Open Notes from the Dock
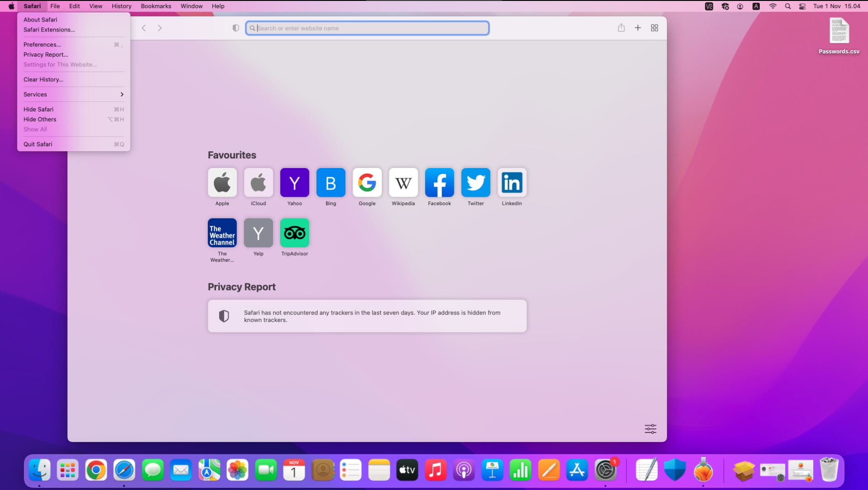 [379, 470]
